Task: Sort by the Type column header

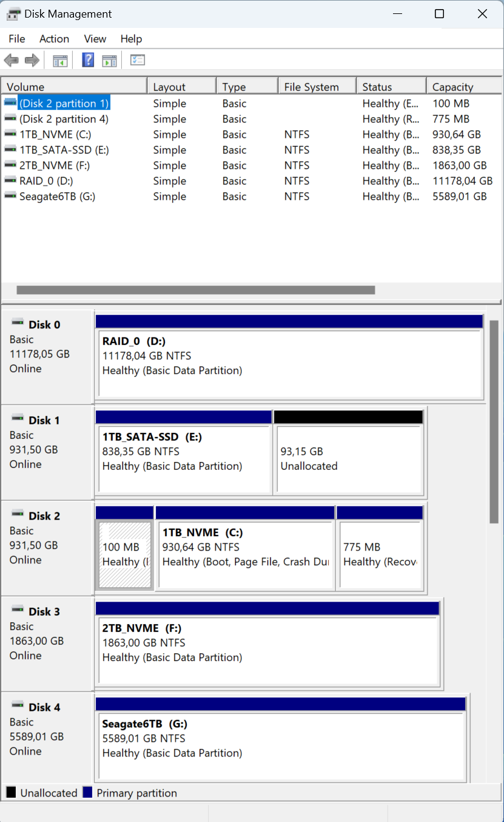Action: point(247,87)
